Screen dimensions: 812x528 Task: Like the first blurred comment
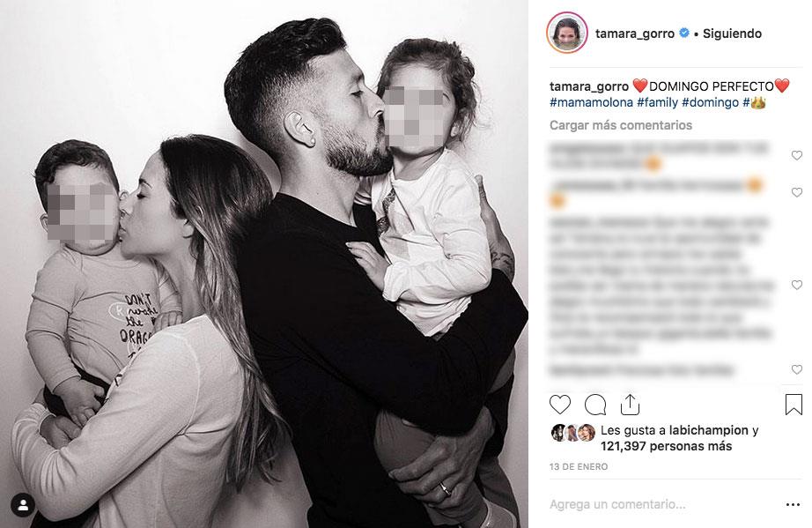(796, 155)
